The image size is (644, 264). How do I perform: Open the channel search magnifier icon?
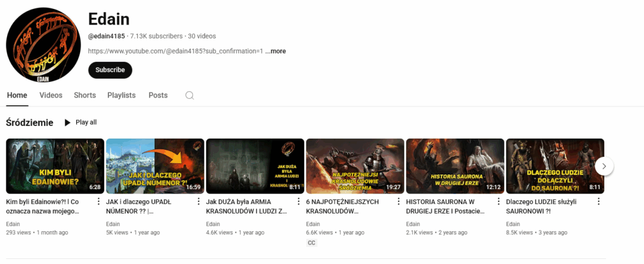(189, 95)
